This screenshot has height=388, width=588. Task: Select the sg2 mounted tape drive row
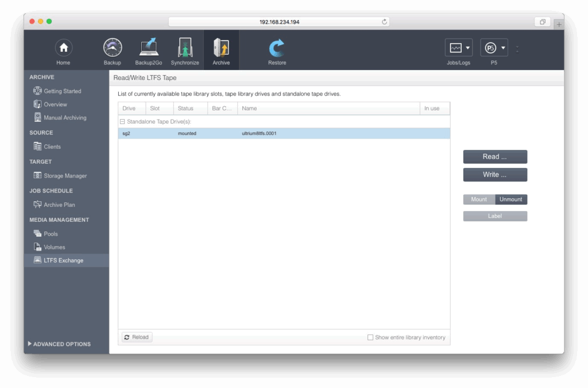[x=284, y=133]
